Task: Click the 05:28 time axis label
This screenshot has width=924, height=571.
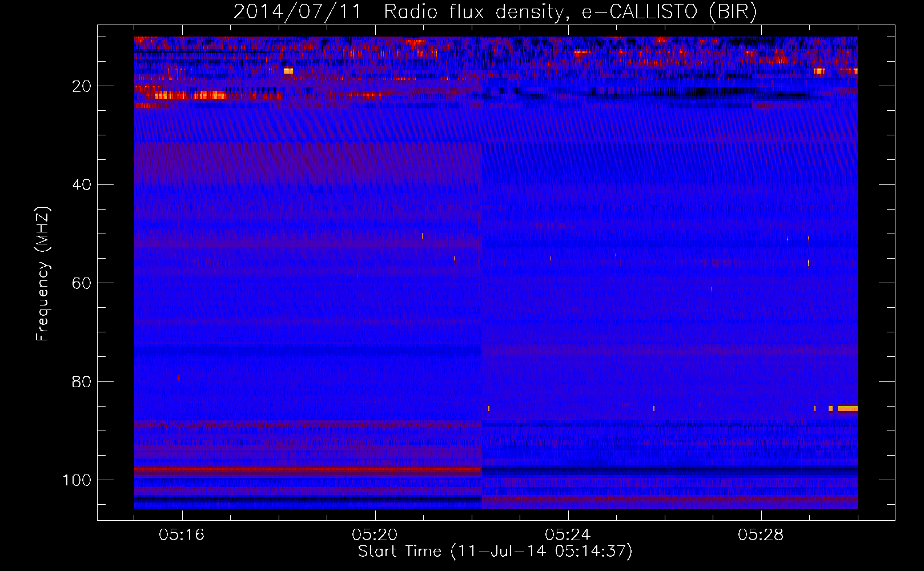Action: point(761,535)
